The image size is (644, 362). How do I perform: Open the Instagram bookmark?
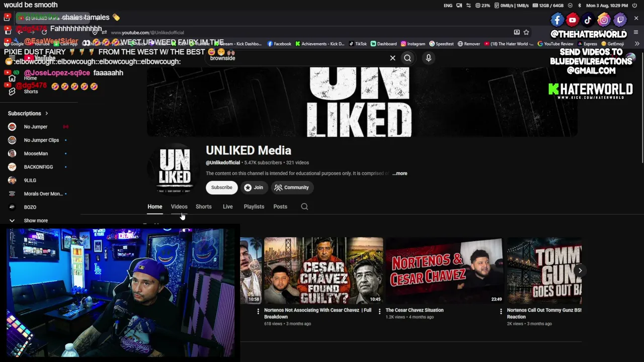pyautogui.click(x=413, y=44)
